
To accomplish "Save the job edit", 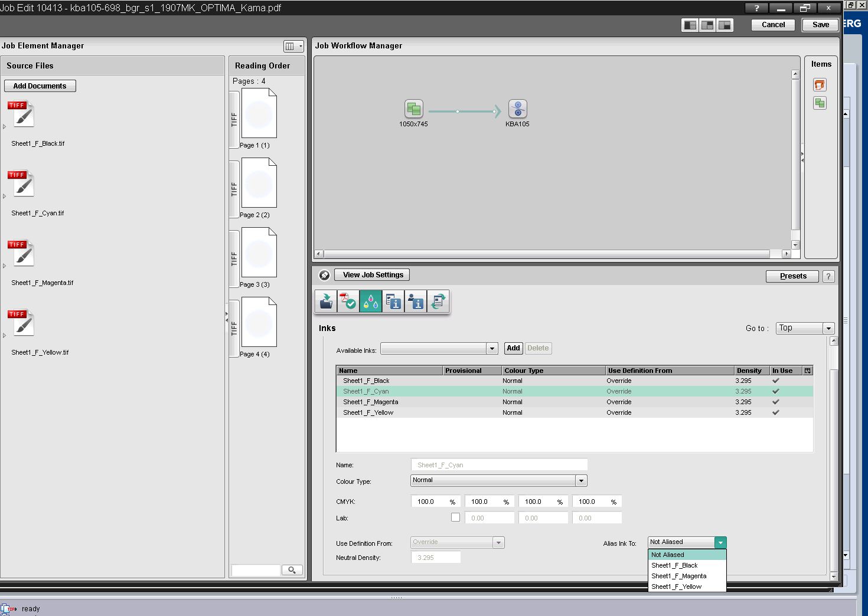I will [x=821, y=25].
